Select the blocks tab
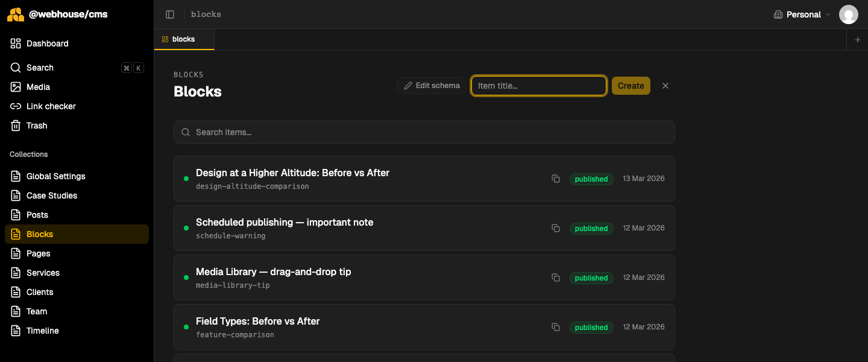 183,39
